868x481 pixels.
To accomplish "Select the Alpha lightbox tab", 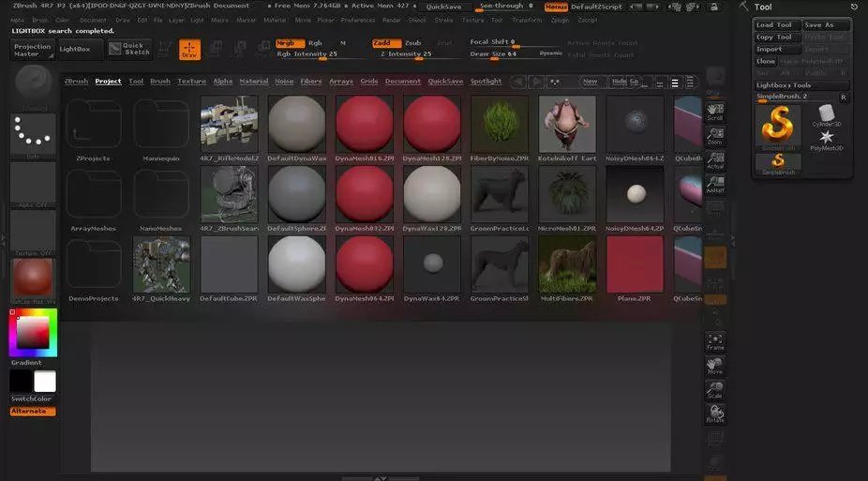I will pos(222,82).
